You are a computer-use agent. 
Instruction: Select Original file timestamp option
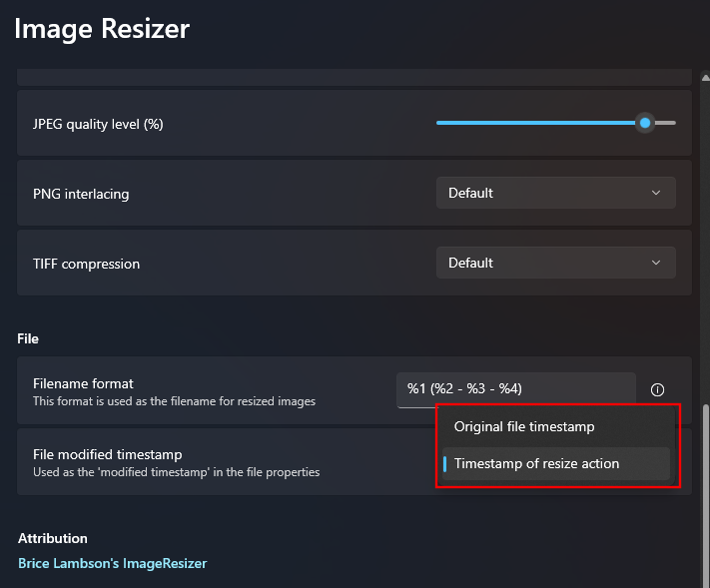pos(524,426)
